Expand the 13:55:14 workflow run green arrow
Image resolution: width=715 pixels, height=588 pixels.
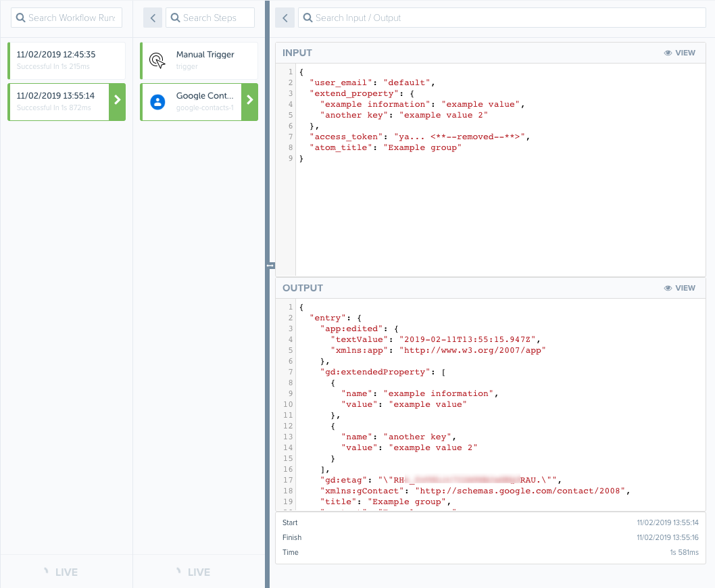(117, 100)
